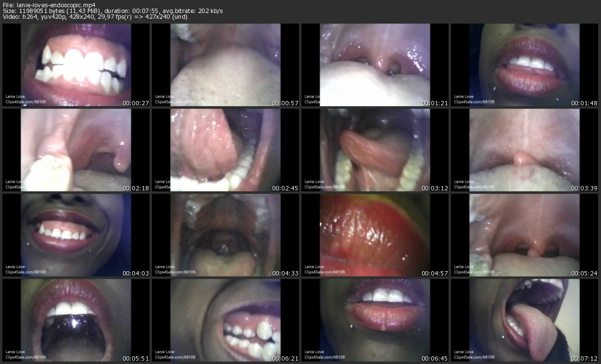Click the thumbnail at 00:04:03
Viewport: 601px width, 364px height.
coord(76,235)
